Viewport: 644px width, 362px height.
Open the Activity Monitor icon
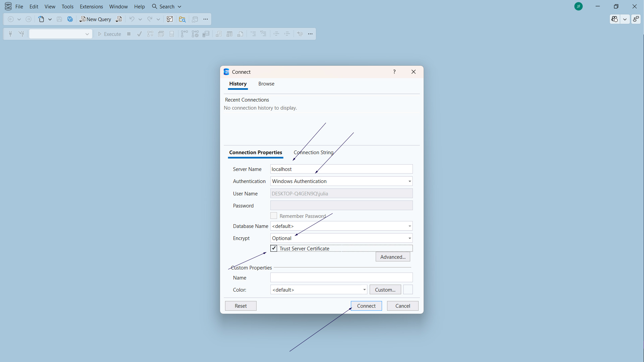170,19
